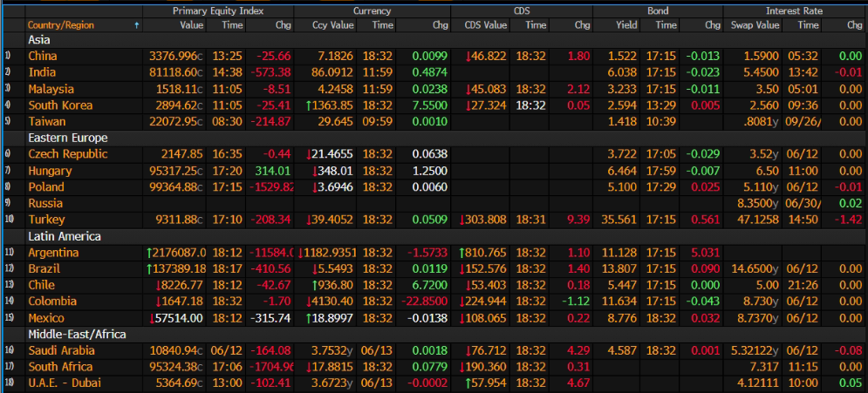Open the Turkey row link
This screenshot has height=393, width=868.
click(x=46, y=220)
